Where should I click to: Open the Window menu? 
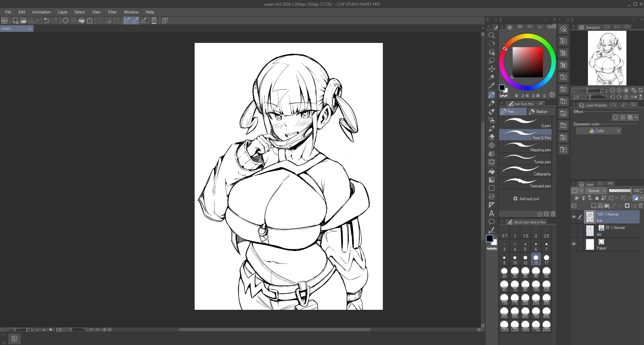click(x=131, y=12)
